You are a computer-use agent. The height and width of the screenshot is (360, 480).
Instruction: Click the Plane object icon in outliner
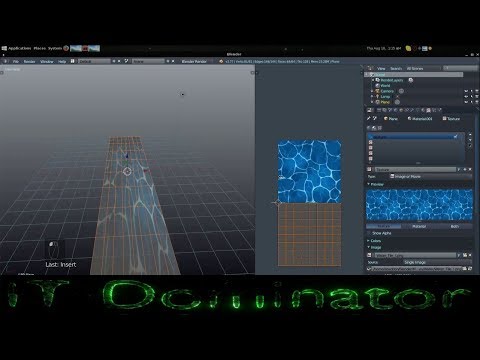click(x=378, y=102)
